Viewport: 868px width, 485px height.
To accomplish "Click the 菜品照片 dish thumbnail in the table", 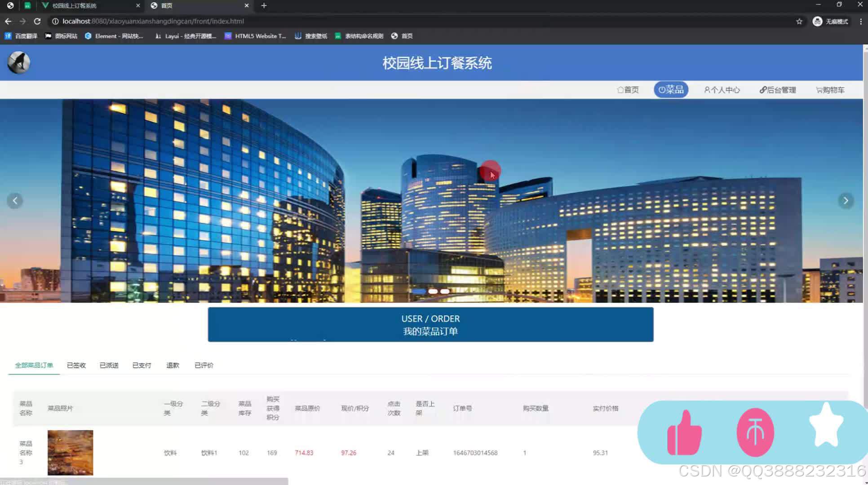I will pyautogui.click(x=70, y=452).
